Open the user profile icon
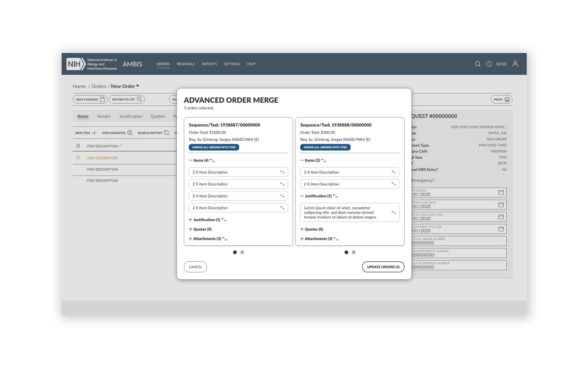Screen dimensions: 588x368 (515, 64)
